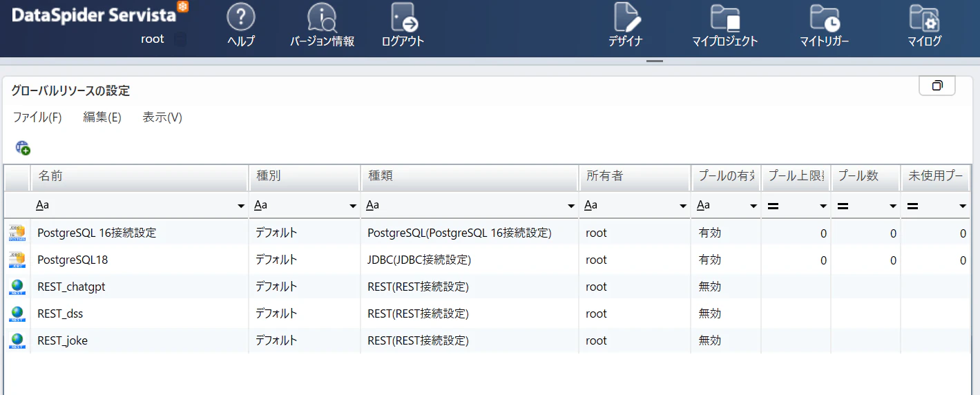Viewport: 980px width, 395px height.
Task: Click the REST_joke globe icon
Action: pos(17,340)
